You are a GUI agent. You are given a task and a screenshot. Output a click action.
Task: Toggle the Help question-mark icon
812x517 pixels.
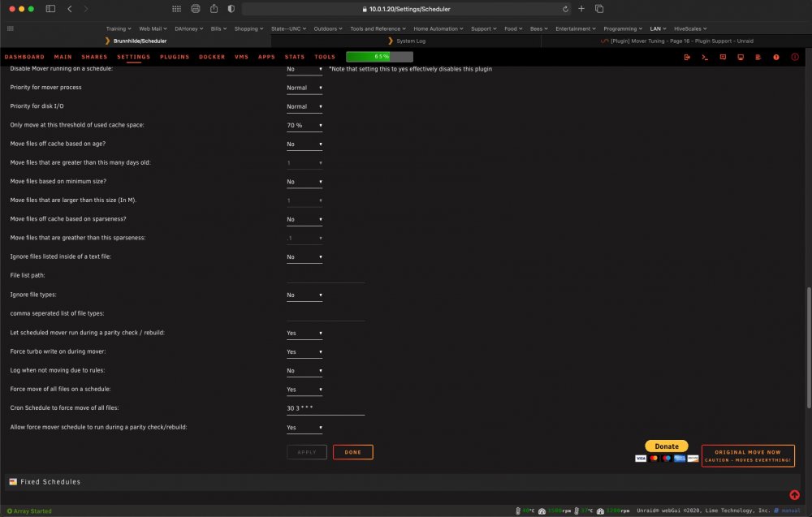(776, 57)
